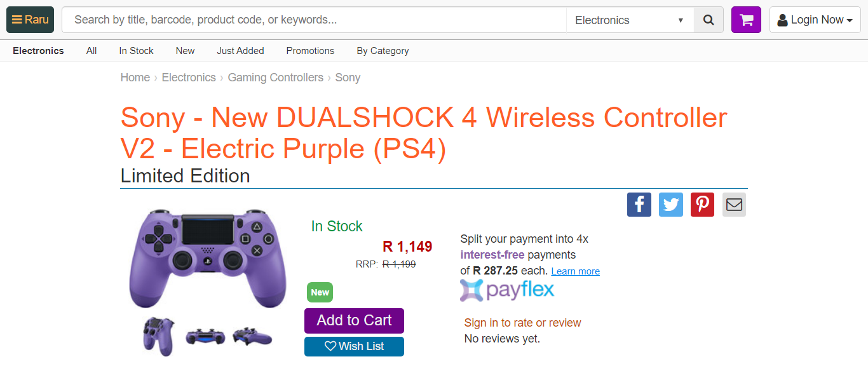The width and height of the screenshot is (868, 366).
Task: Open the Login Now dropdown
Action: (x=815, y=20)
